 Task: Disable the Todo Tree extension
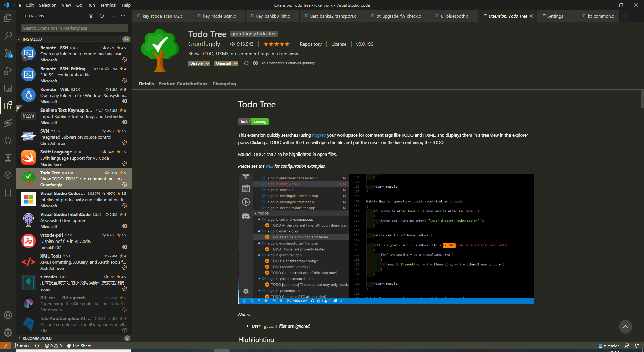click(x=197, y=63)
